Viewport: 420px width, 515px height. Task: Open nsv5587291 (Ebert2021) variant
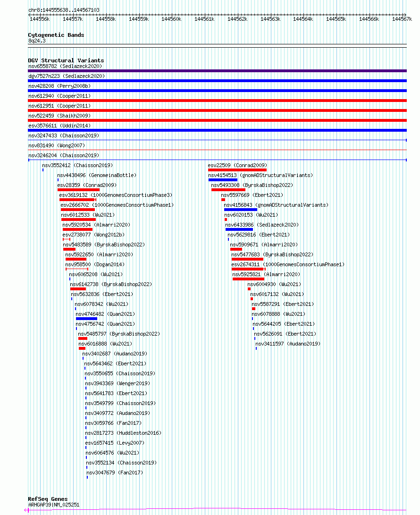(x=283, y=304)
